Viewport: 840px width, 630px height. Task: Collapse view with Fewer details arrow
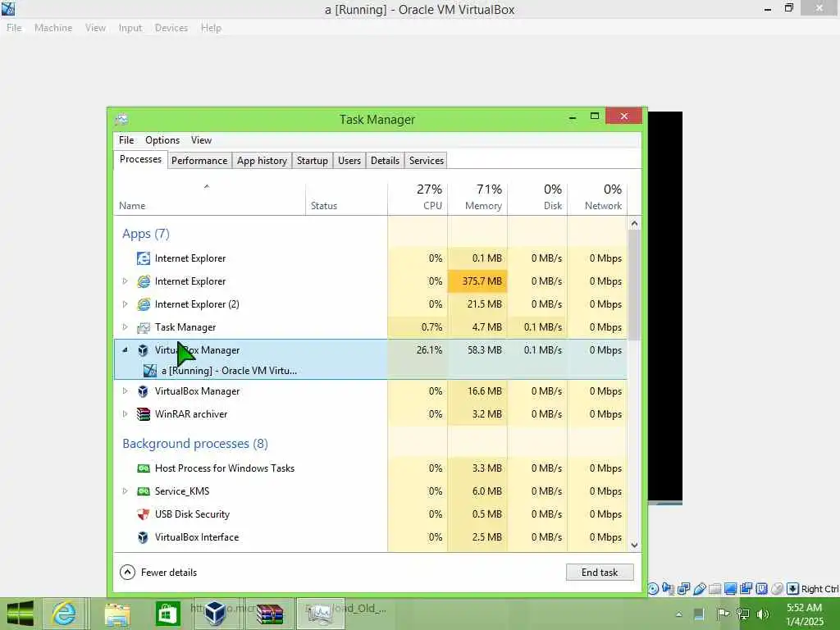pyautogui.click(x=127, y=572)
